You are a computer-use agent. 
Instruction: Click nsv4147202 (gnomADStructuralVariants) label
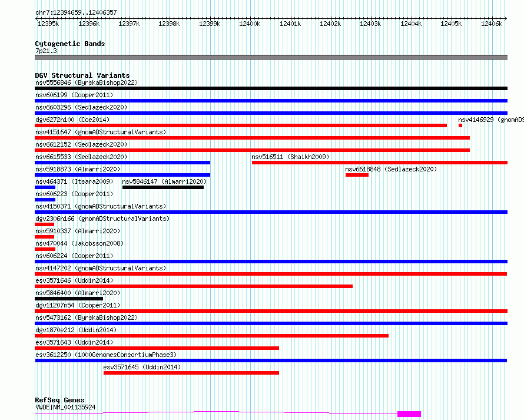point(101,268)
